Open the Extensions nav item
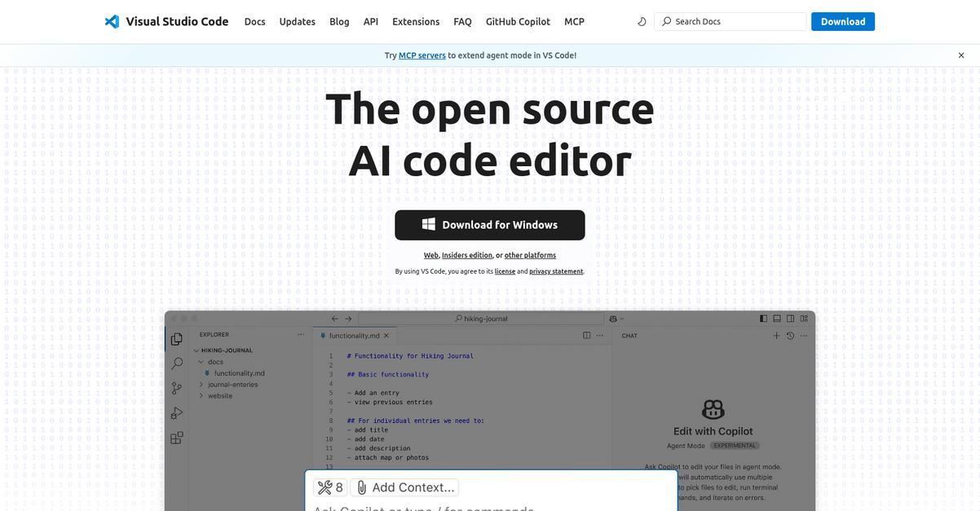 [416, 22]
